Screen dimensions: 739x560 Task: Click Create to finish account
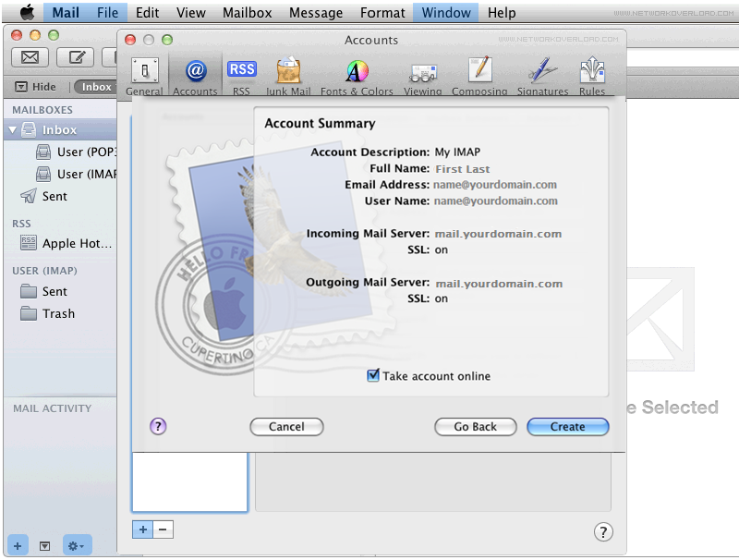(568, 427)
